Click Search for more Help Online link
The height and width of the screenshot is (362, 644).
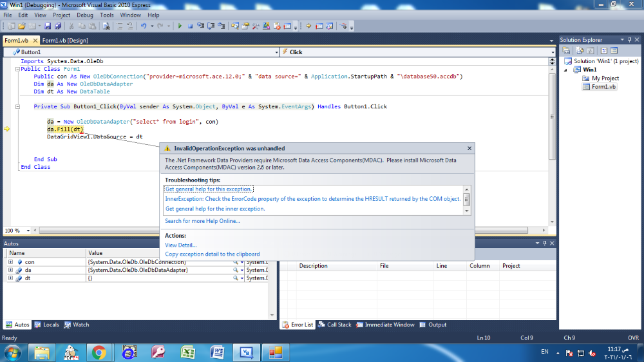(202, 221)
